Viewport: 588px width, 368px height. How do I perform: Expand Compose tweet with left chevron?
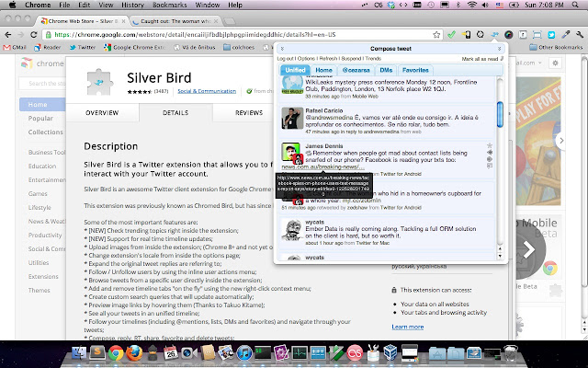click(282, 49)
